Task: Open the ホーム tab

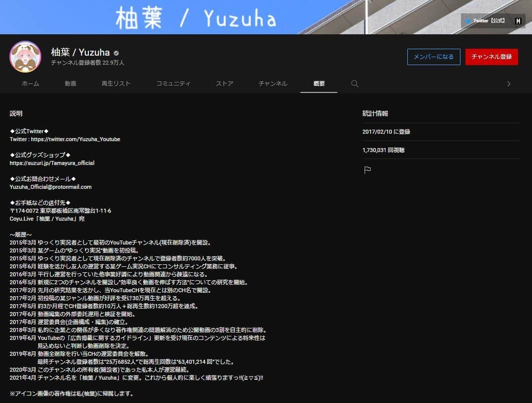Action: click(x=30, y=83)
